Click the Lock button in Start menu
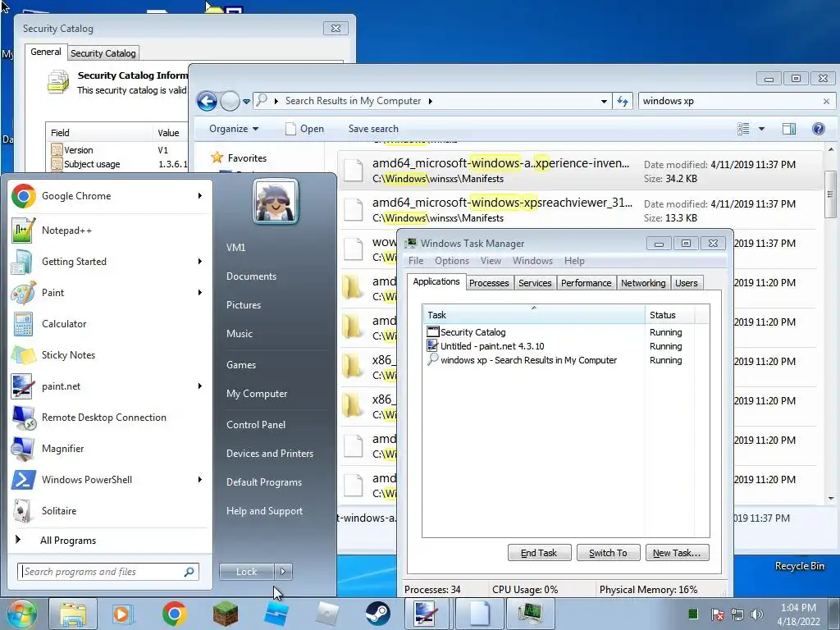 point(246,572)
